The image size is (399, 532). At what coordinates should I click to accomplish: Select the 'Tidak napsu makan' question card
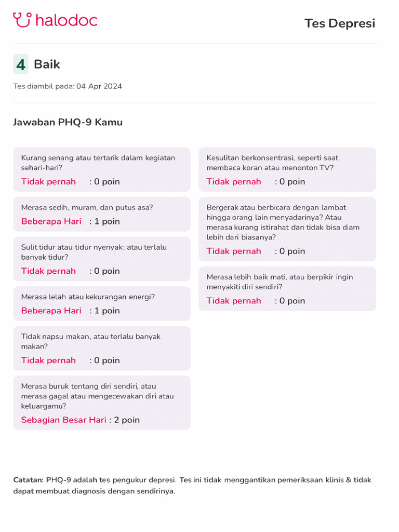coord(102,348)
